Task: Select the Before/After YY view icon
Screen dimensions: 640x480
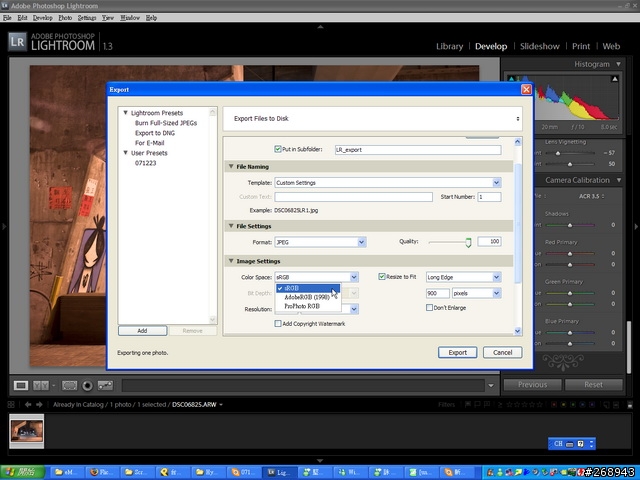Action: click(41, 385)
